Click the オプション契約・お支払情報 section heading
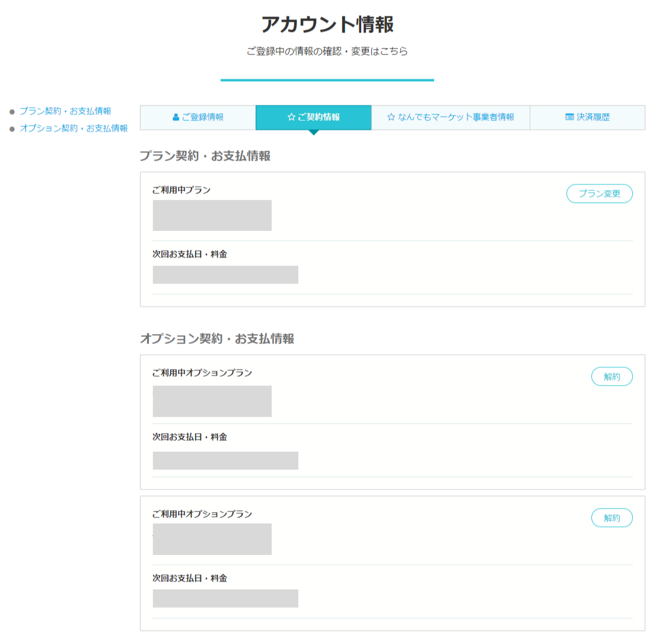The height and width of the screenshot is (644, 656). click(217, 338)
